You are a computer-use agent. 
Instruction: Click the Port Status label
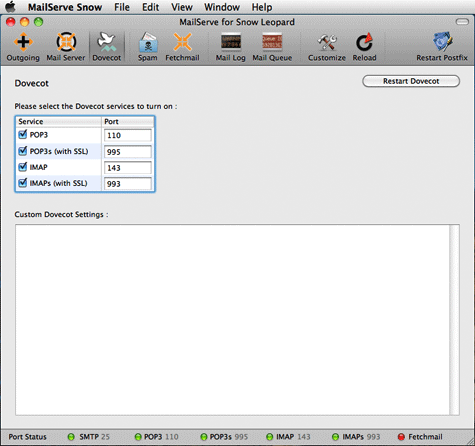[x=27, y=437]
